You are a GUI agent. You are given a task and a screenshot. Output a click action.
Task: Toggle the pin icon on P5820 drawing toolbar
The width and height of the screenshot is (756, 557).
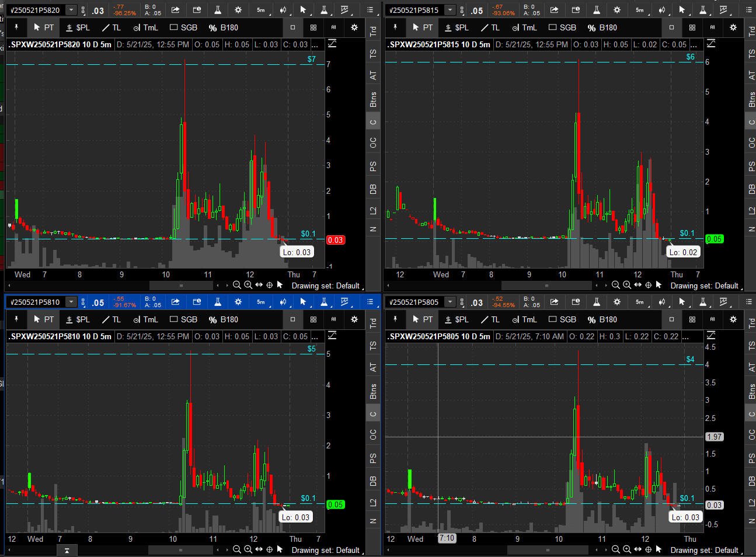tap(16, 27)
